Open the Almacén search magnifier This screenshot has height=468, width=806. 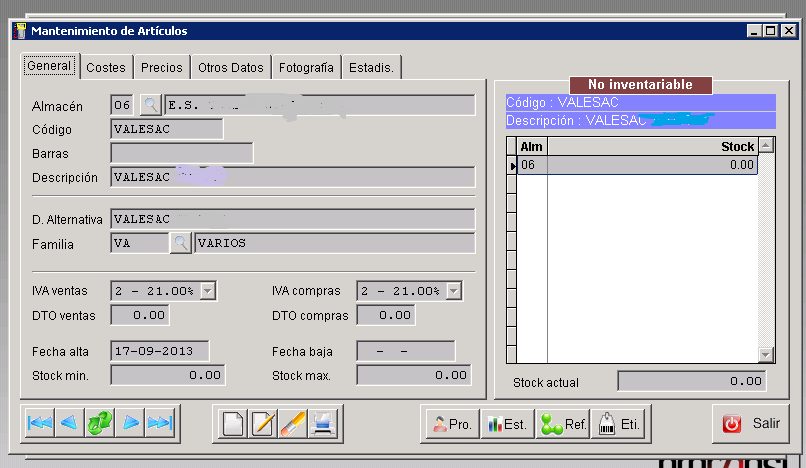tap(151, 105)
